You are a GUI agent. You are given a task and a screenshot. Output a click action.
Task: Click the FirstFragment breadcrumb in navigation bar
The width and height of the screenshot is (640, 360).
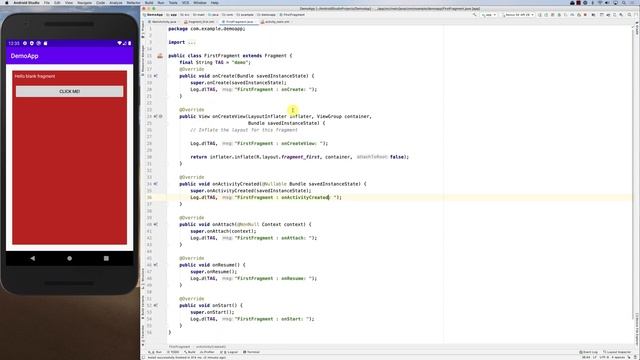click(x=293, y=15)
